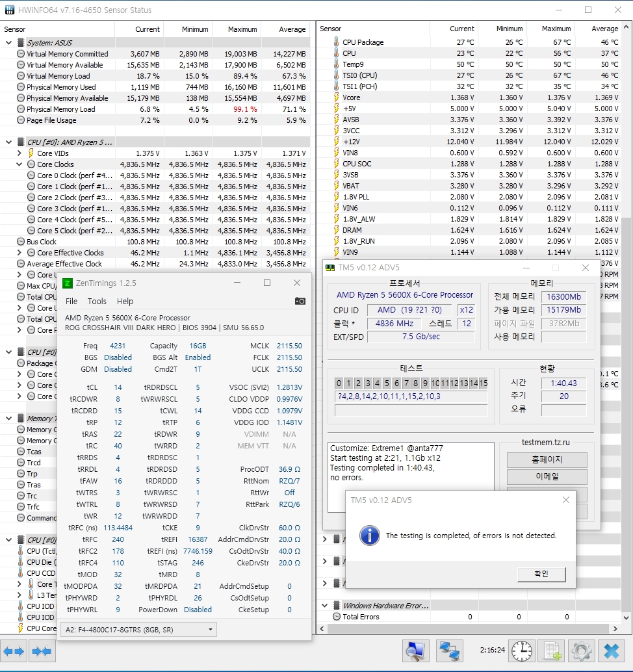Click circle icon beside Virtual Memory Committed
The image size is (633, 672).
21,54
